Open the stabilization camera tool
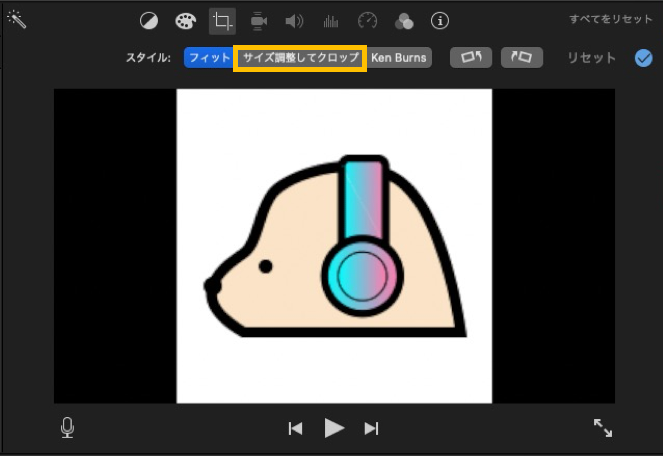The height and width of the screenshot is (456, 663). click(258, 21)
